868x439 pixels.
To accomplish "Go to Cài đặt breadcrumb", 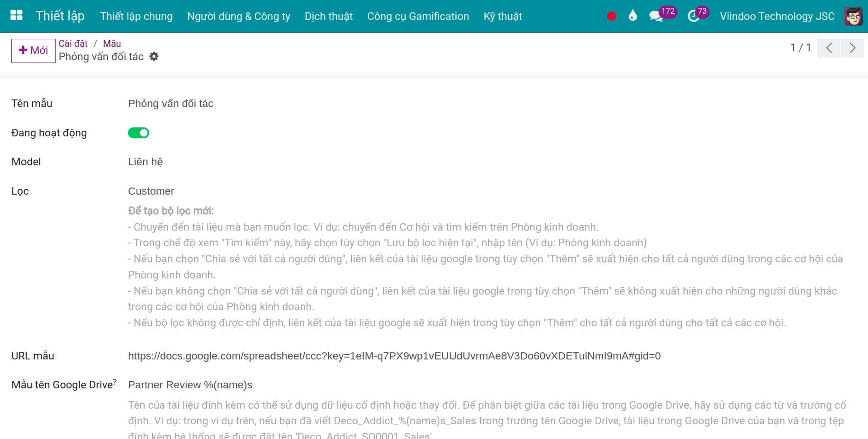I will coord(73,44).
